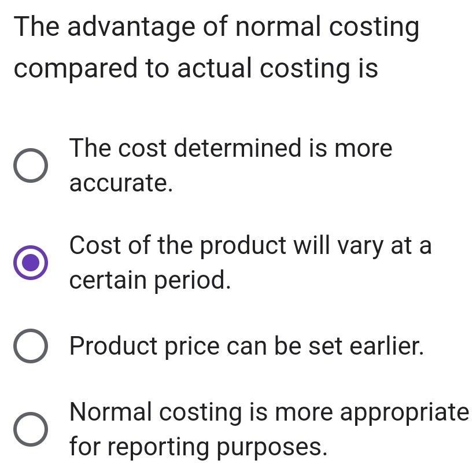Click the word 'appropriate' in the last option

click(x=405, y=413)
